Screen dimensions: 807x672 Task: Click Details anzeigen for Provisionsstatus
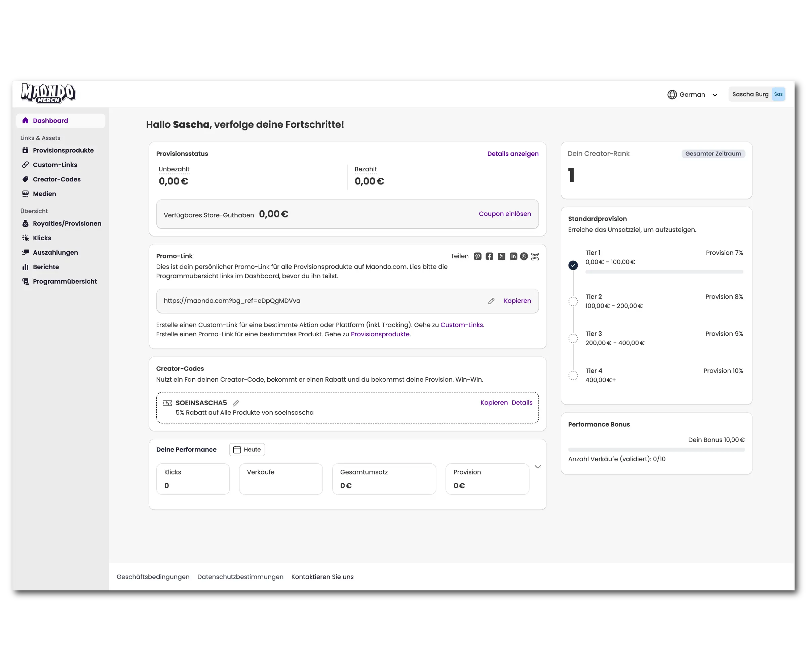click(513, 154)
